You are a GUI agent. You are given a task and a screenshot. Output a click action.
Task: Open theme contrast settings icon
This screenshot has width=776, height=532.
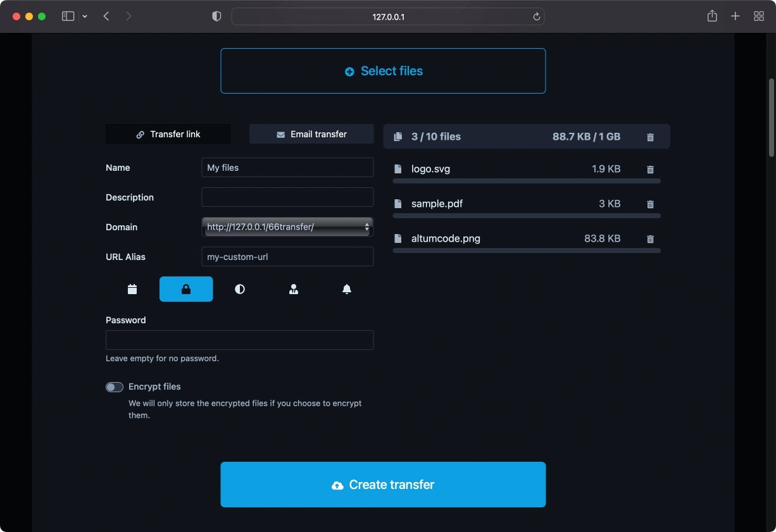pyautogui.click(x=240, y=289)
